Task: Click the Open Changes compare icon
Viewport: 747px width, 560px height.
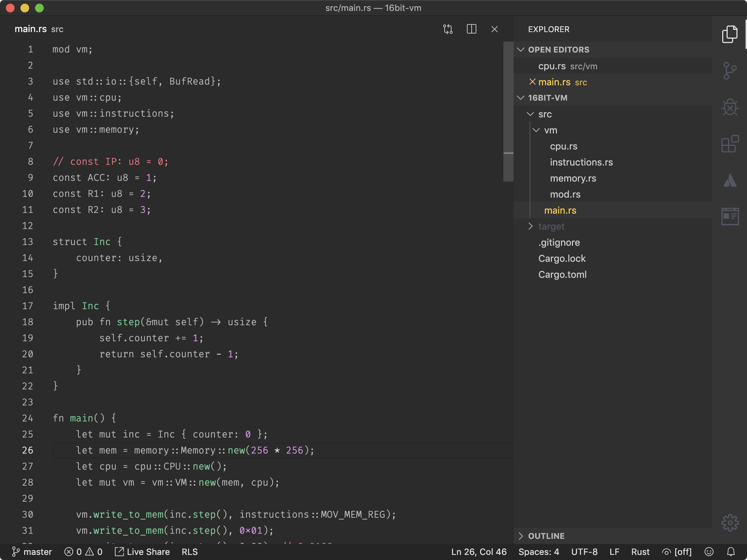Action: coord(448,29)
